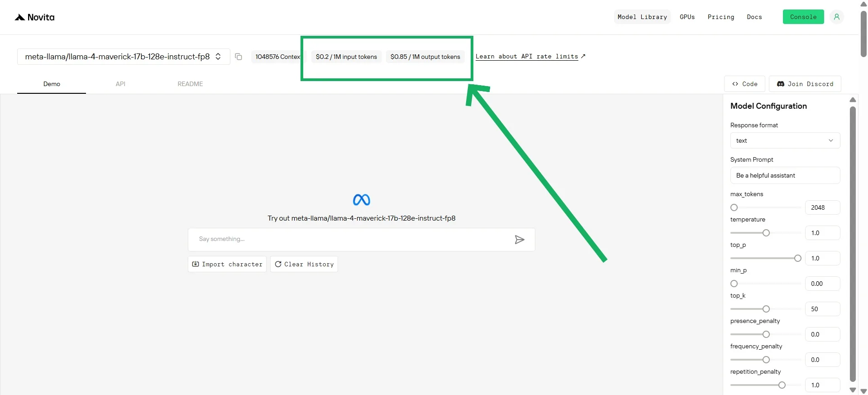Viewport: 868px width, 395px height.
Task: Follow the Learn about API rate limits link
Action: (530, 57)
